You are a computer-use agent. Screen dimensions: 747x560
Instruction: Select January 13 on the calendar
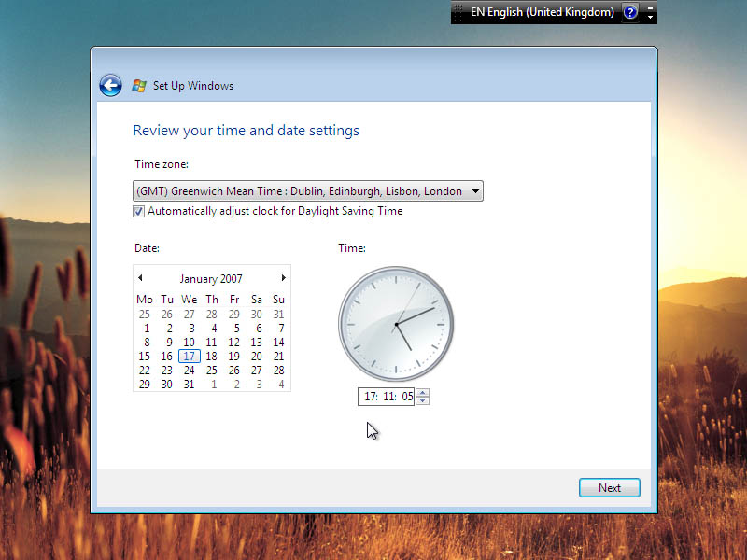click(x=256, y=342)
